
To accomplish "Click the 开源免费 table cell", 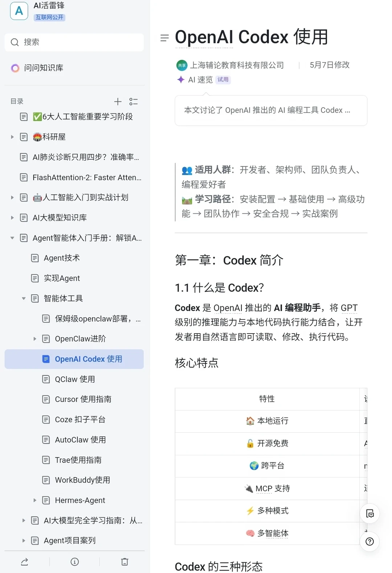I will click(267, 444).
